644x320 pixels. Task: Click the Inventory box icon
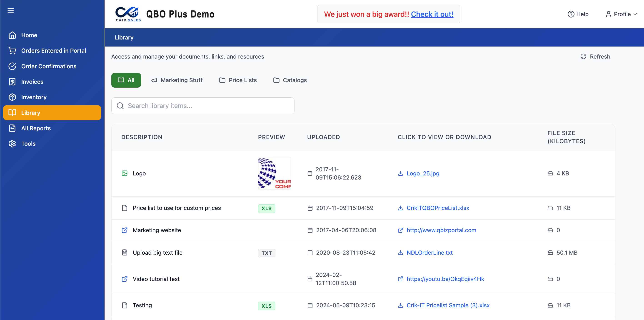[12, 97]
